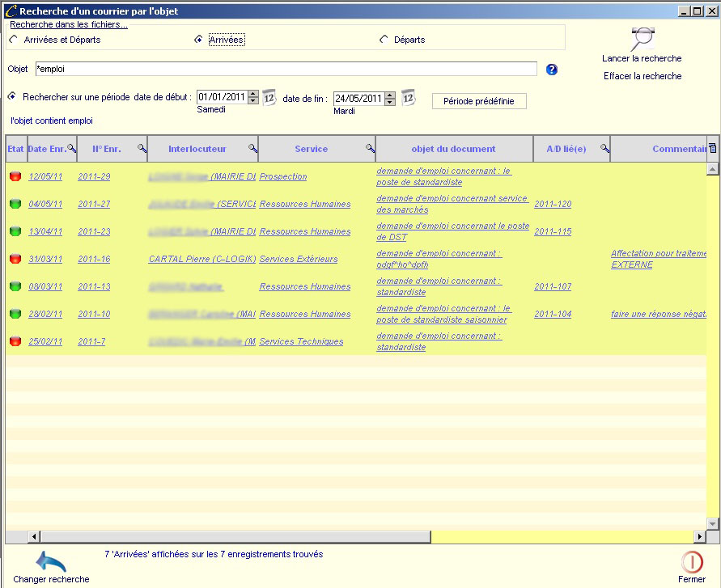The width and height of the screenshot is (721, 588).
Task: Increase the date de début spinner value
Action: pos(253,95)
